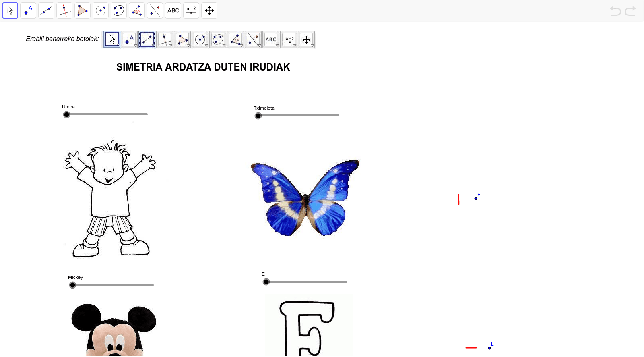Viewport: 644px width, 357px height.
Task: Select the Slider a=2 tool in top toolbar
Action: 191,10
